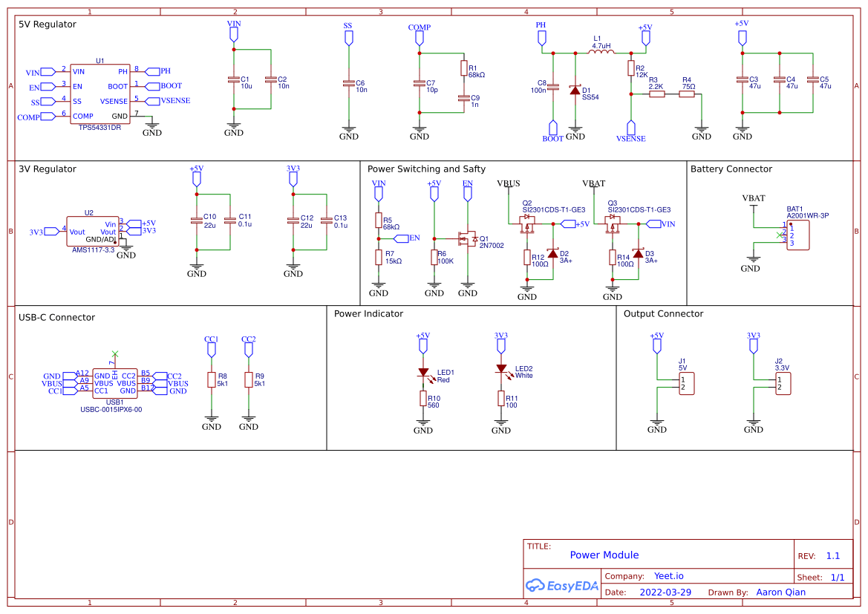Select capacitor C5 47u
The height and width of the screenshot is (614, 868).
(x=812, y=79)
